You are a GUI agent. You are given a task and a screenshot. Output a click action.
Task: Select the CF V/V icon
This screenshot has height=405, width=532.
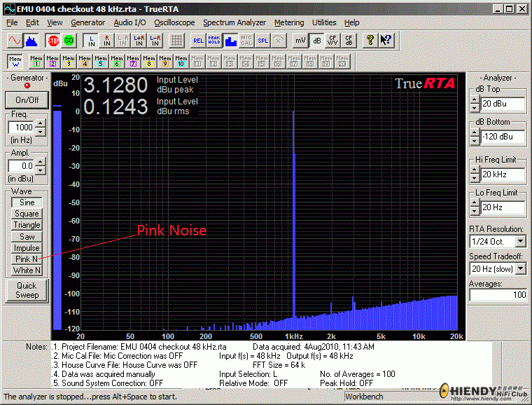tap(332, 41)
